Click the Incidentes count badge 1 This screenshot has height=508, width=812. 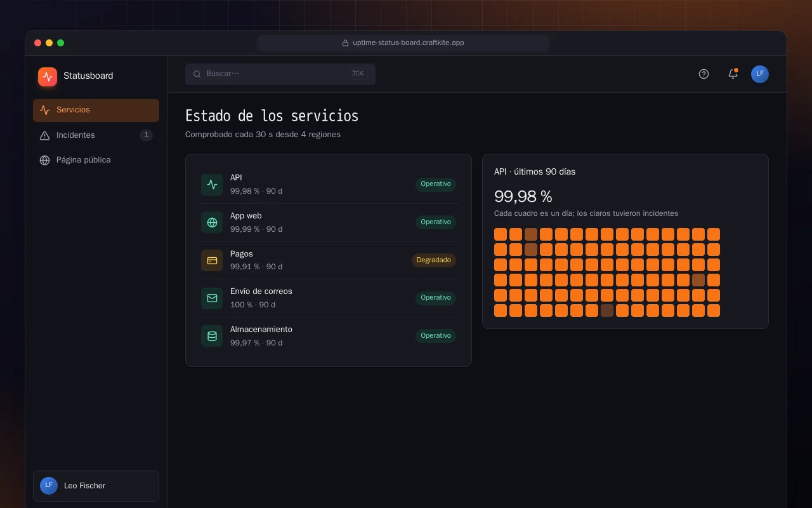146,135
